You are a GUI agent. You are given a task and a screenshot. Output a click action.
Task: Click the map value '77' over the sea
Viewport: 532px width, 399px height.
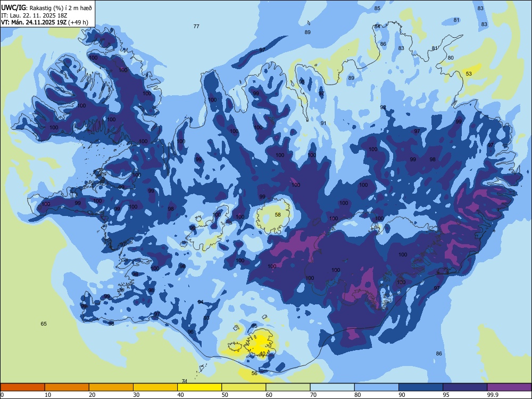tap(196, 26)
